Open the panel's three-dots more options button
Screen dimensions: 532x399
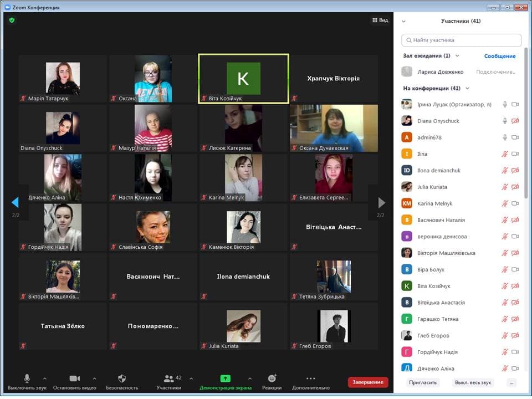(x=511, y=382)
